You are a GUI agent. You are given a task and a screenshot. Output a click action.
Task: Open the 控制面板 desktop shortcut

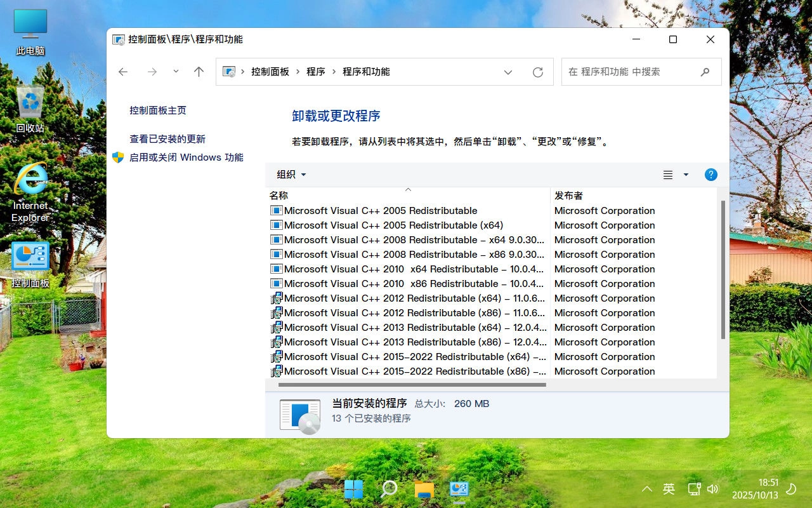30,257
